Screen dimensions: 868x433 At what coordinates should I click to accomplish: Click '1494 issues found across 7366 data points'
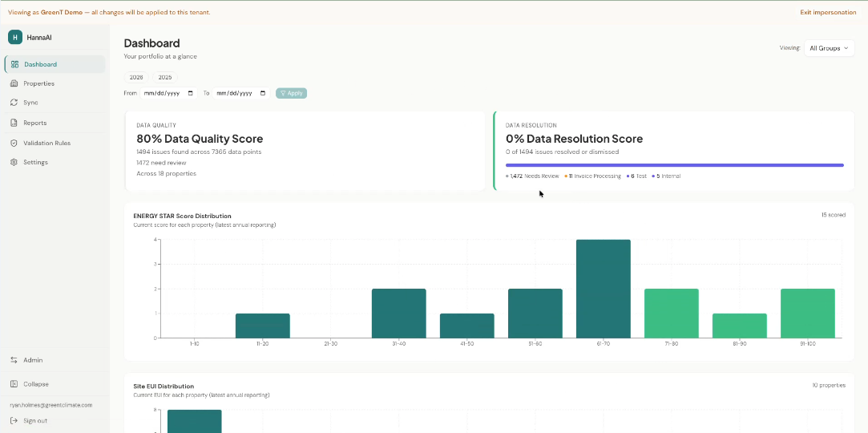tap(199, 152)
